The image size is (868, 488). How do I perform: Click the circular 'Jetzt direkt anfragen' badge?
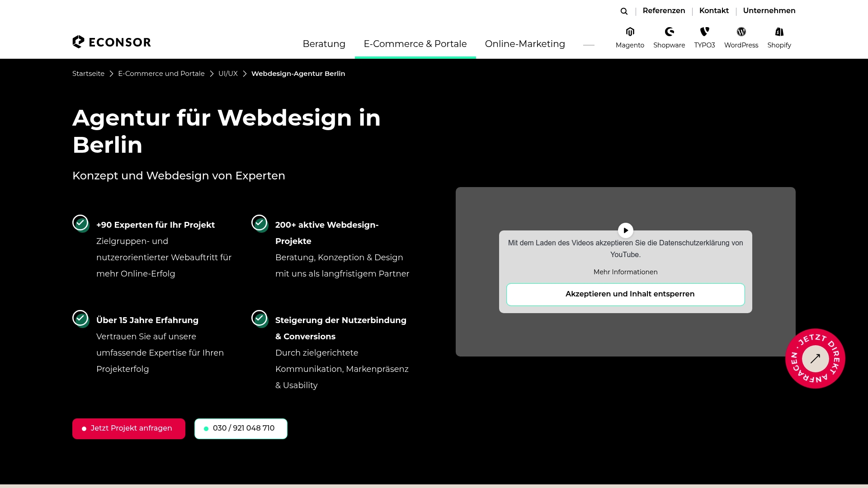815,358
